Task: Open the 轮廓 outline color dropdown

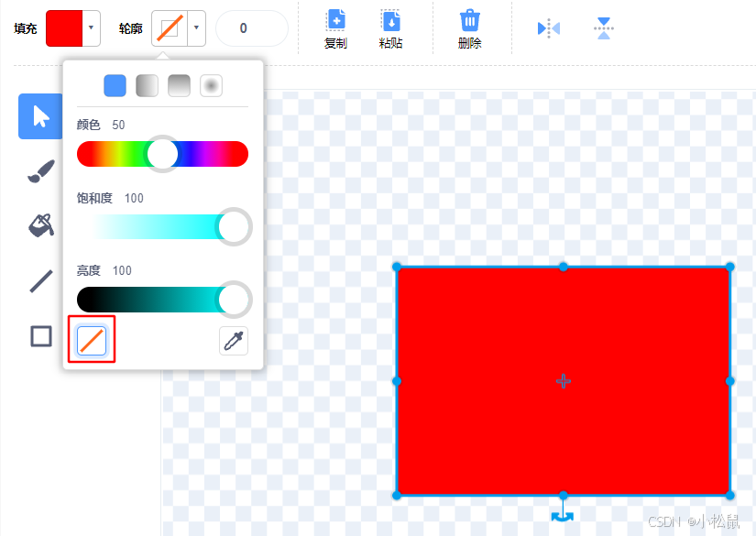Action: point(196,28)
